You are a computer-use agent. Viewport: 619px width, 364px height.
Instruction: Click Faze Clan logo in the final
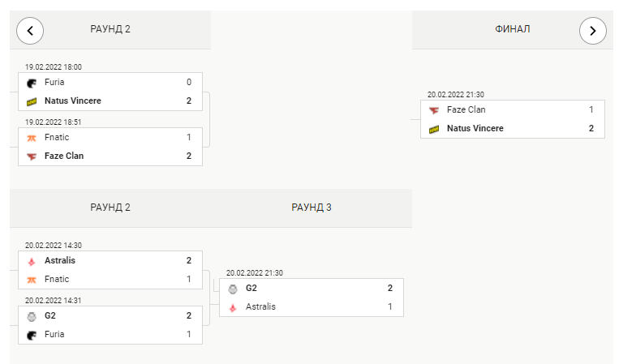434,110
